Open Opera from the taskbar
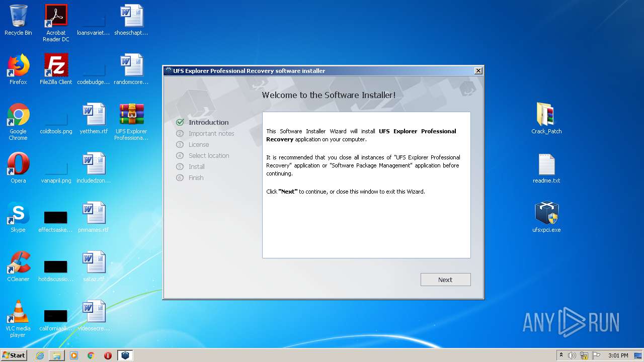The height and width of the screenshot is (362, 644). coord(108,355)
